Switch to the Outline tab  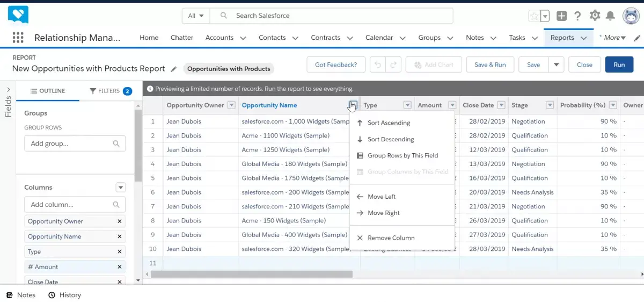coord(48,91)
